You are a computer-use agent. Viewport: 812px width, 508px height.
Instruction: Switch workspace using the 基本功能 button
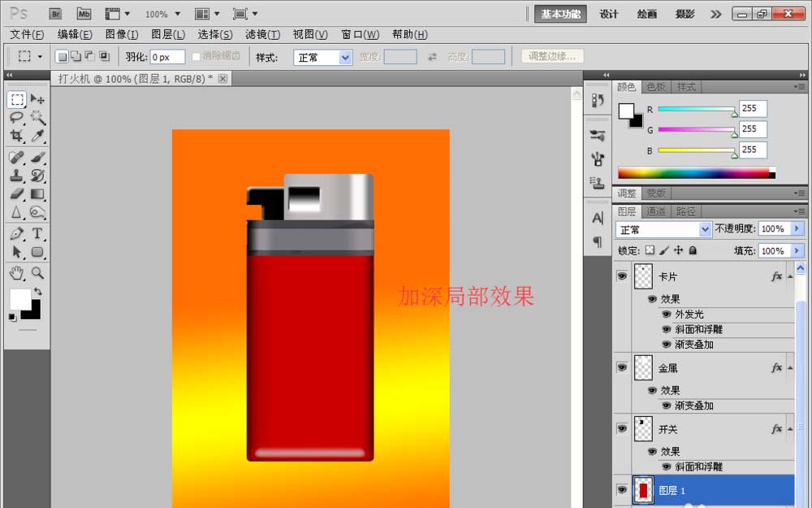coord(559,14)
